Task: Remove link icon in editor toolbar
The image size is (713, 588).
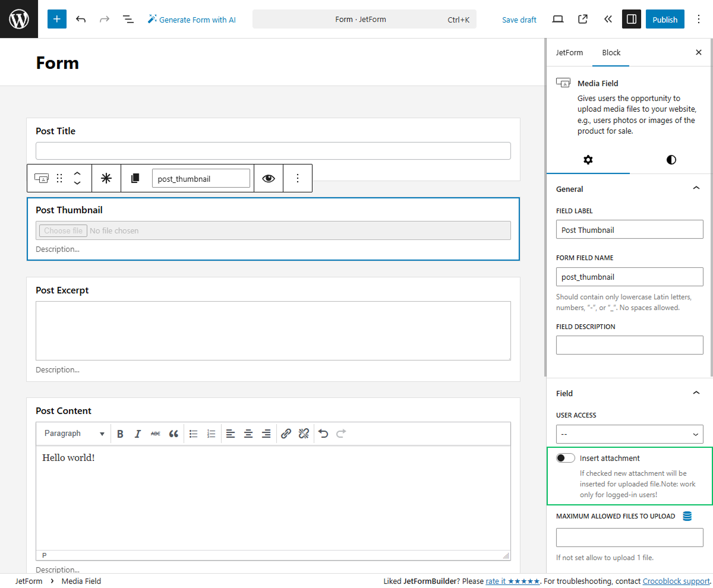Action: click(304, 434)
